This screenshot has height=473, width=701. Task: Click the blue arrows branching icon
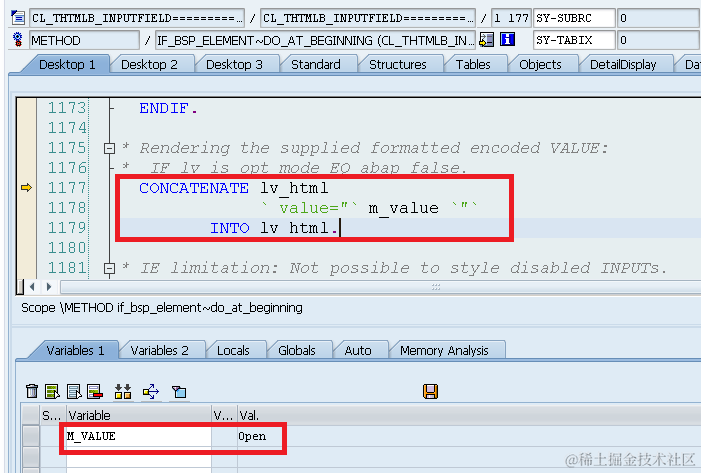coord(151,392)
